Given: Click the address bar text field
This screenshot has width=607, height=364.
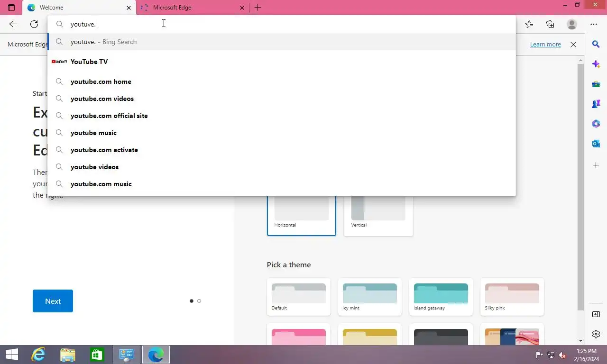Looking at the screenshot, I should (x=282, y=24).
